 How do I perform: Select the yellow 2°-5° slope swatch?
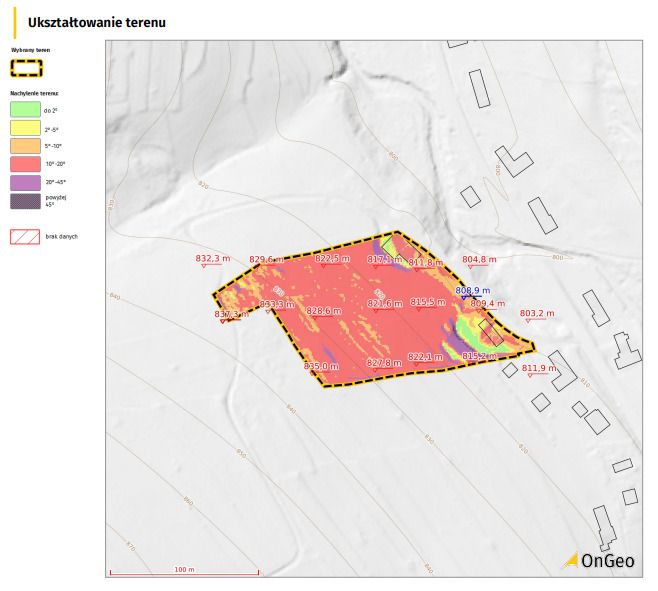click(x=25, y=127)
